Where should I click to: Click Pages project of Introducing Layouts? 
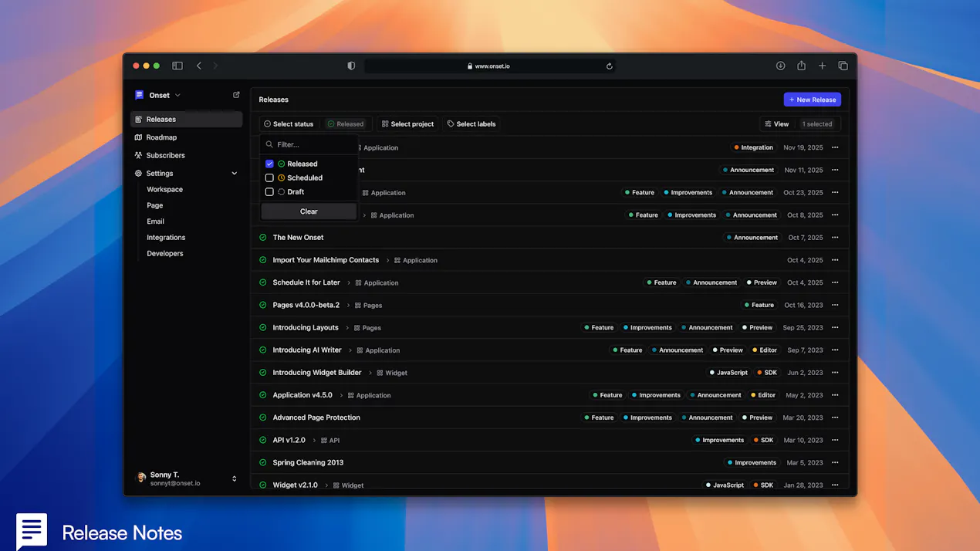[x=368, y=328]
